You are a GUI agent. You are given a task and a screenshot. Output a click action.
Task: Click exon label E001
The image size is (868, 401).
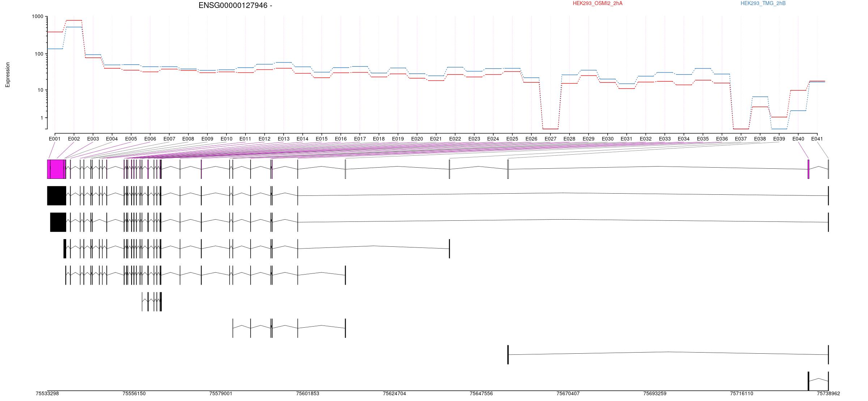pos(55,139)
